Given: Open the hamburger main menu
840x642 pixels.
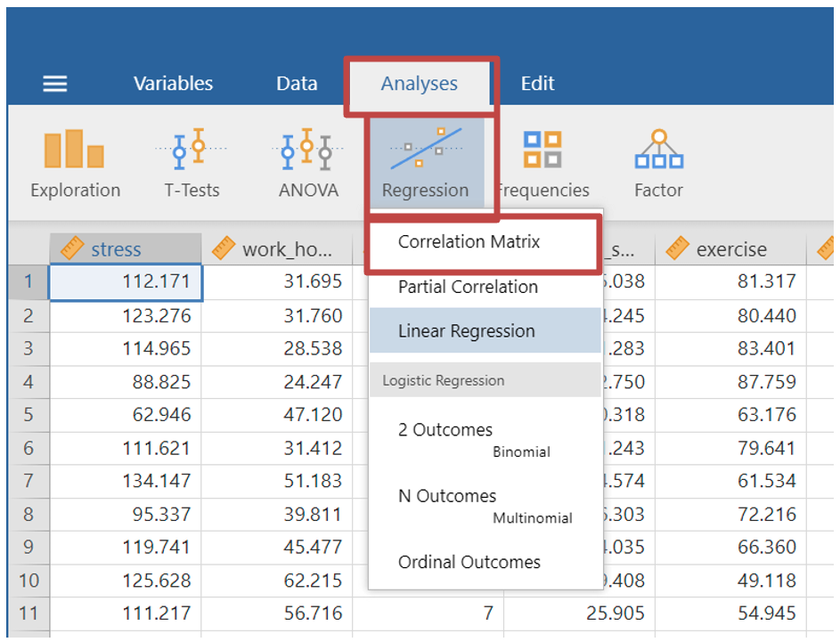Looking at the screenshot, I should click(x=55, y=84).
